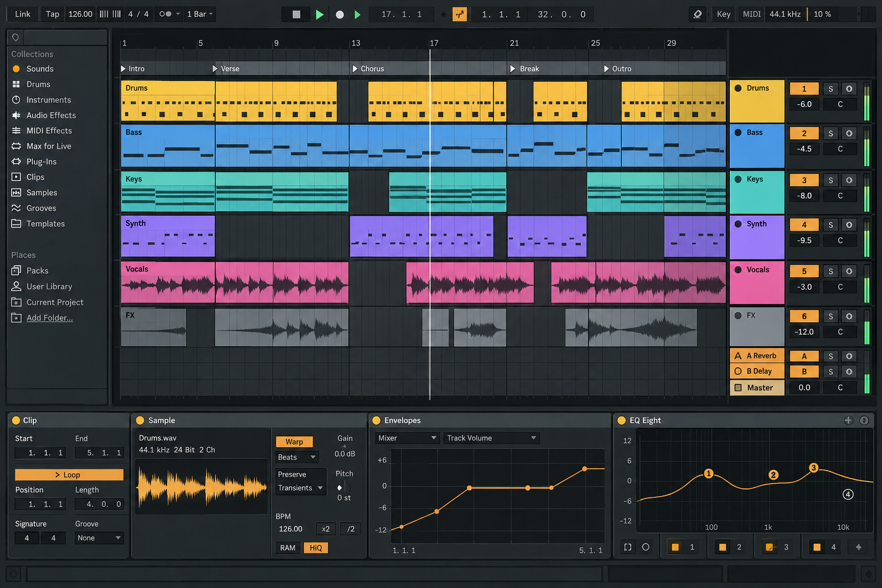Click the Plug-Ins icon in the browser
Screen dimensions: 882x588
[x=16, y=161]
